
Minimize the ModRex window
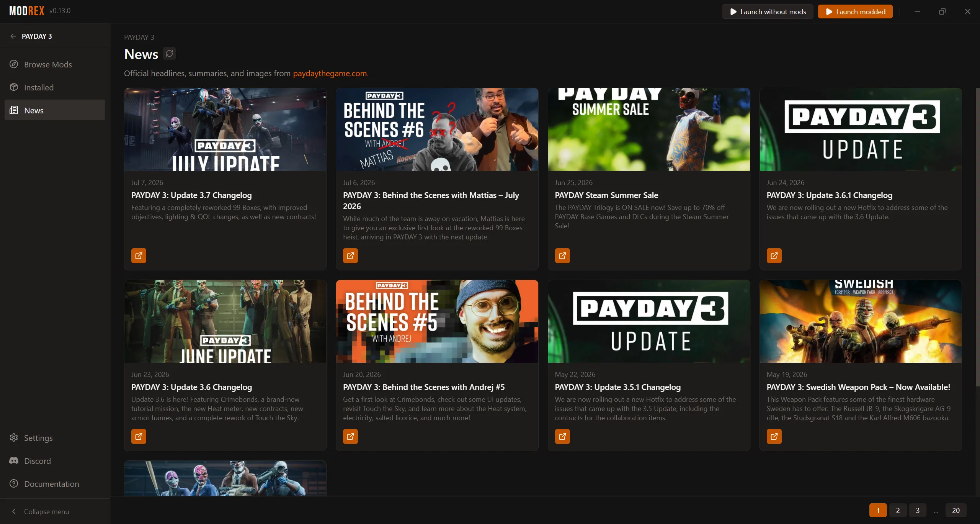(917, 11)
